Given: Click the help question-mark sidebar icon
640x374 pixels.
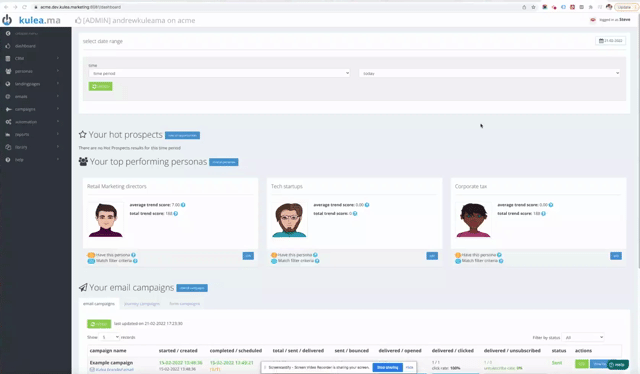Looking at the screenshot, I should [8, 160].
